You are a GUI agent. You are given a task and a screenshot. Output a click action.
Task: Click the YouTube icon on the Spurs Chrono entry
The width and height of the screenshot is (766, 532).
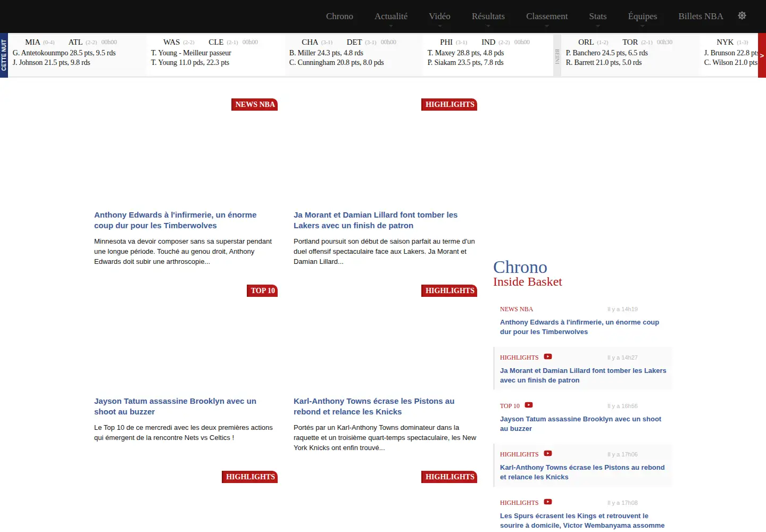click(548, 502)
